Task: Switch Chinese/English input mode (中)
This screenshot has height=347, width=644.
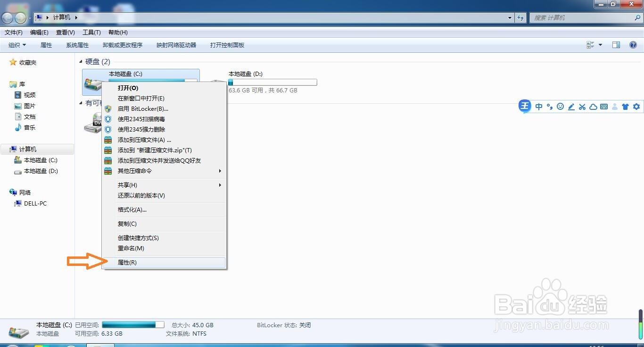Action: tap(539, 107)
